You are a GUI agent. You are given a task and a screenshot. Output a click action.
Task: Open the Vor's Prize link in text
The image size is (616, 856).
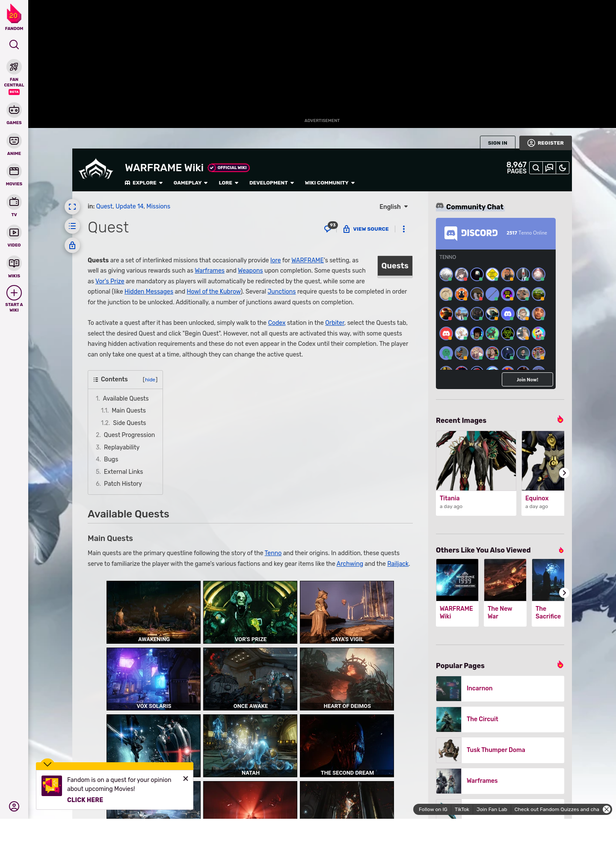click(110, 281)
